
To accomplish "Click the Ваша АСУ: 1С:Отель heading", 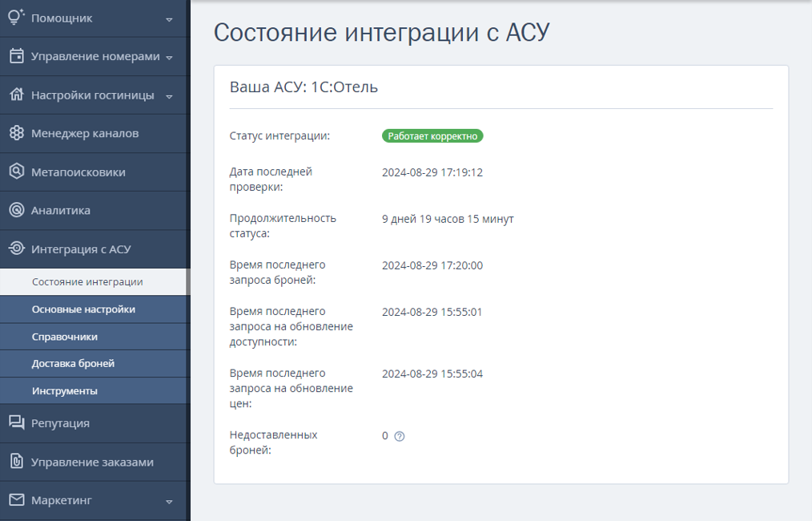I will (x=303, y=87).
